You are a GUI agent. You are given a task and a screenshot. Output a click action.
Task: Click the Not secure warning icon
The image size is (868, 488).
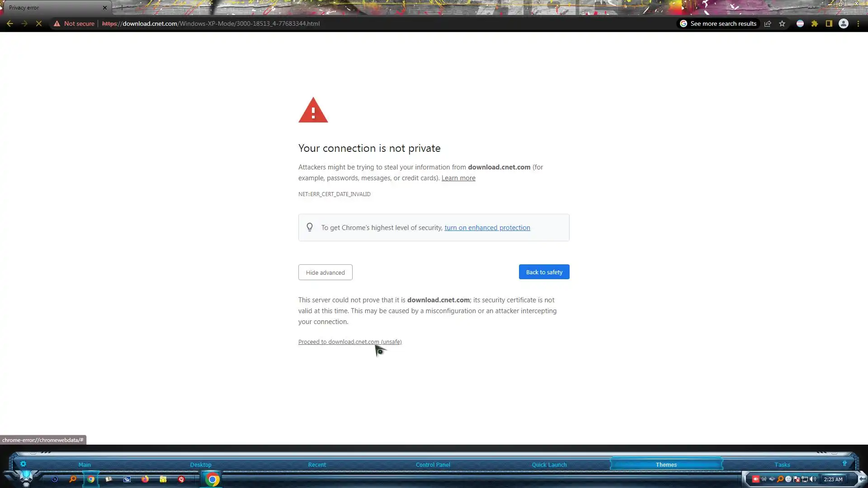pos(57,23)
